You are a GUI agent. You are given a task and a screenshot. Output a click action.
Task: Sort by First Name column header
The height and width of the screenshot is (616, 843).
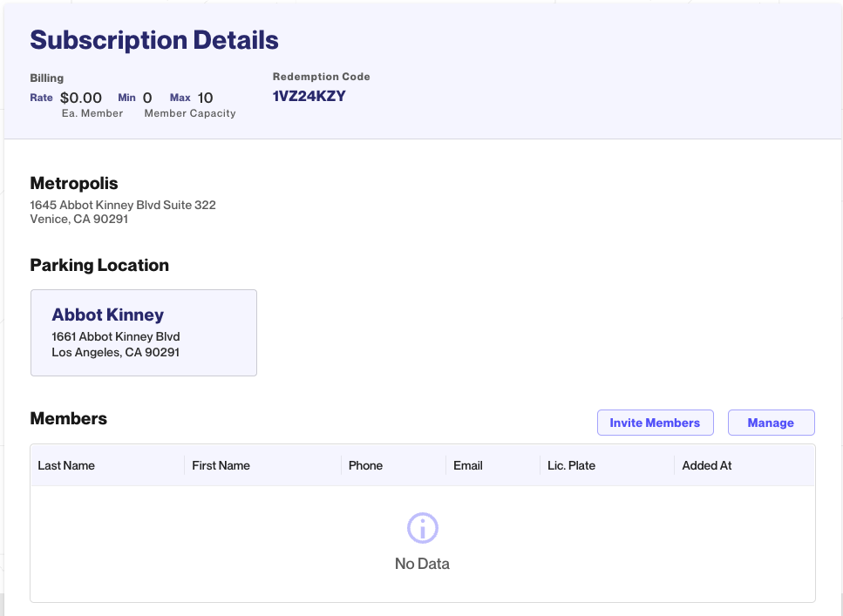coord(221,465)
